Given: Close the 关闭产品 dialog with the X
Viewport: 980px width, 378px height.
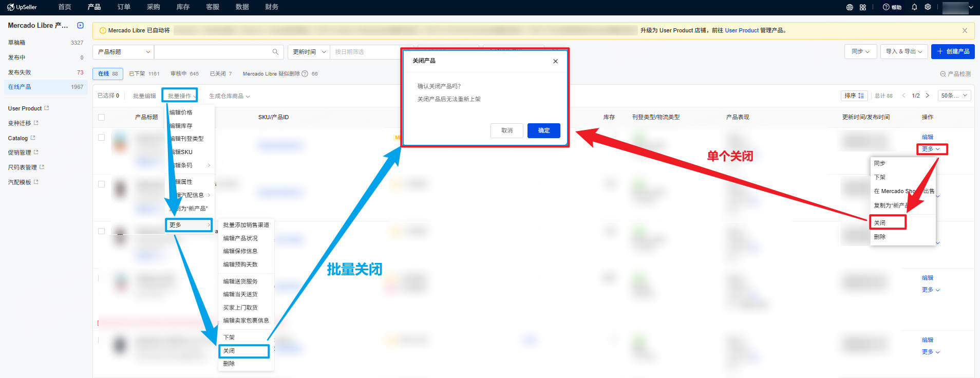Looking at the screenshot, I should pyautogui.click(x=555, y=61).
